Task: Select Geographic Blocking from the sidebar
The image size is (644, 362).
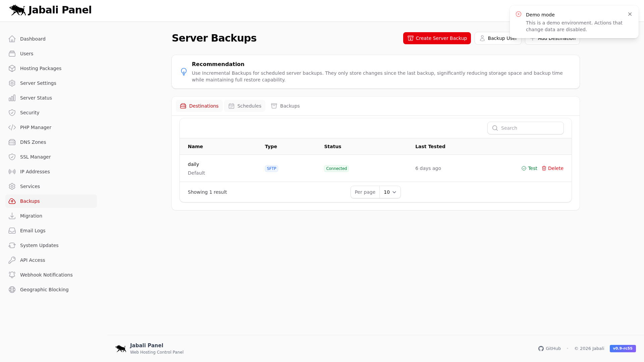Action: [x=44, y=290]
